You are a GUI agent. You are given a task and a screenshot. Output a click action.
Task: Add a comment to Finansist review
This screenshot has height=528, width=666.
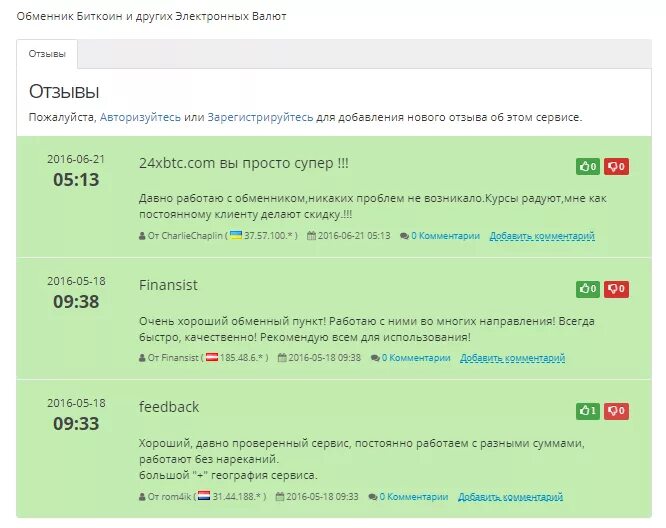pos(513,358)
